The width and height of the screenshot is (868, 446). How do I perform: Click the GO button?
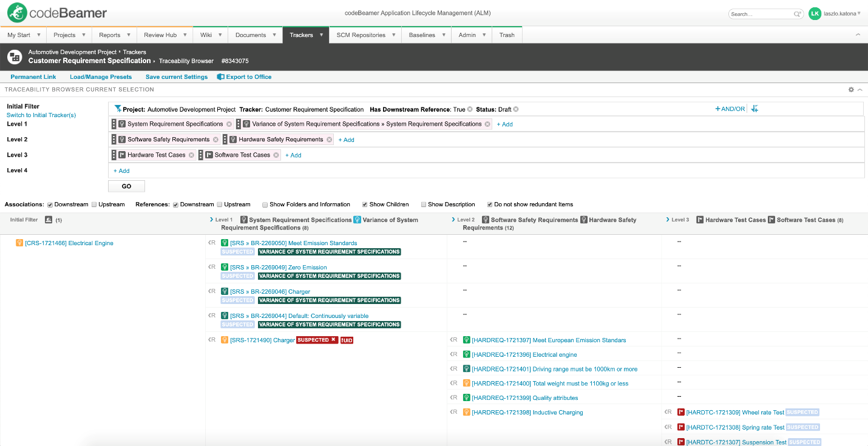(x=126, y=186)
